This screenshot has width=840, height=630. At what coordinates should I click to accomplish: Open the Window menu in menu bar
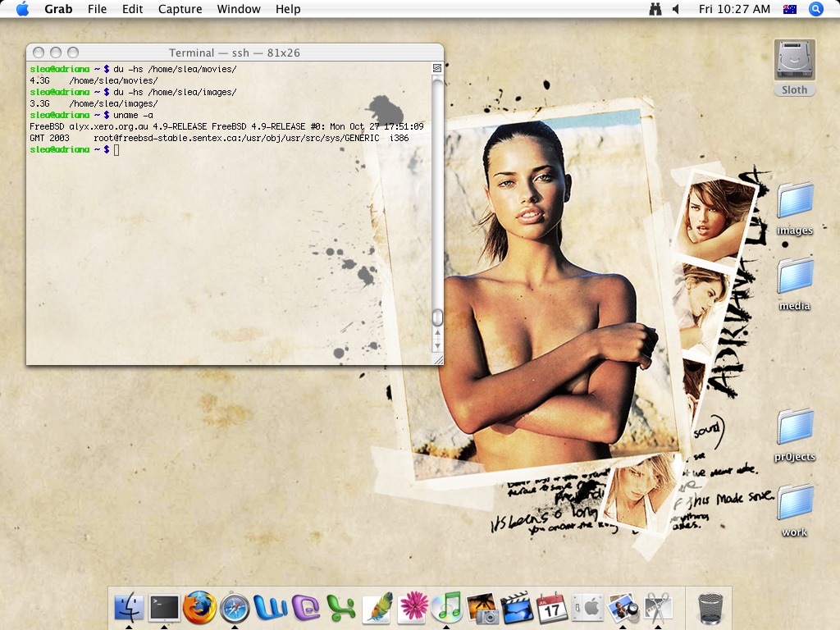tap(239, 9)
